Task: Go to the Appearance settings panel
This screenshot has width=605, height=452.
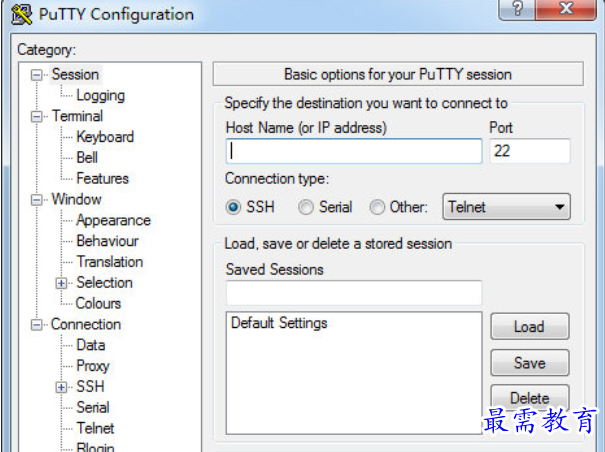Action: [113, 220]
